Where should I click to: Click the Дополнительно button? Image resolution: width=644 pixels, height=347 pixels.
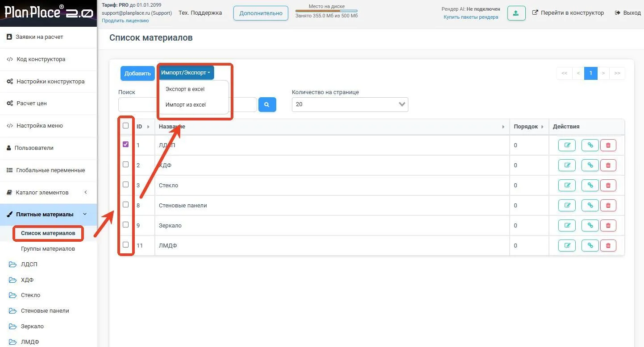pos(261,13)
